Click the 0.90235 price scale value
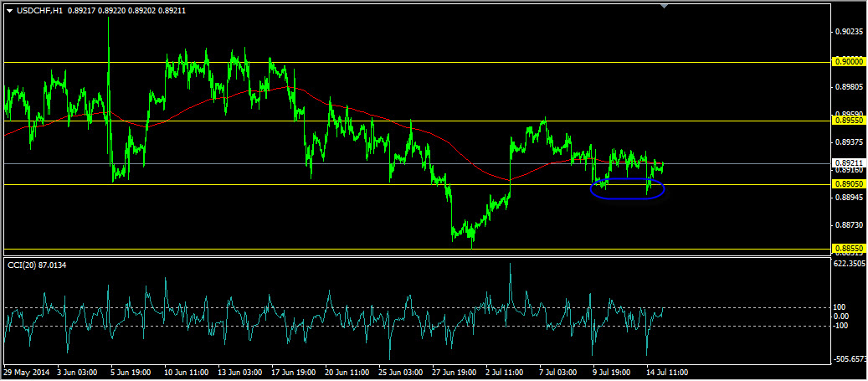 [x=849, y=32]
